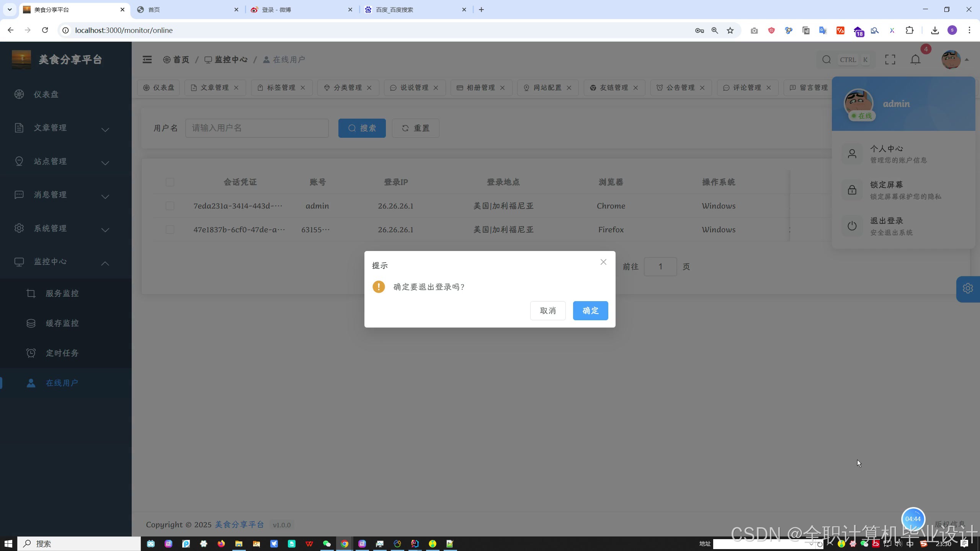Click the lock screen icon
The height and width of the screenshot is (551, 980).
coord(852,190)
